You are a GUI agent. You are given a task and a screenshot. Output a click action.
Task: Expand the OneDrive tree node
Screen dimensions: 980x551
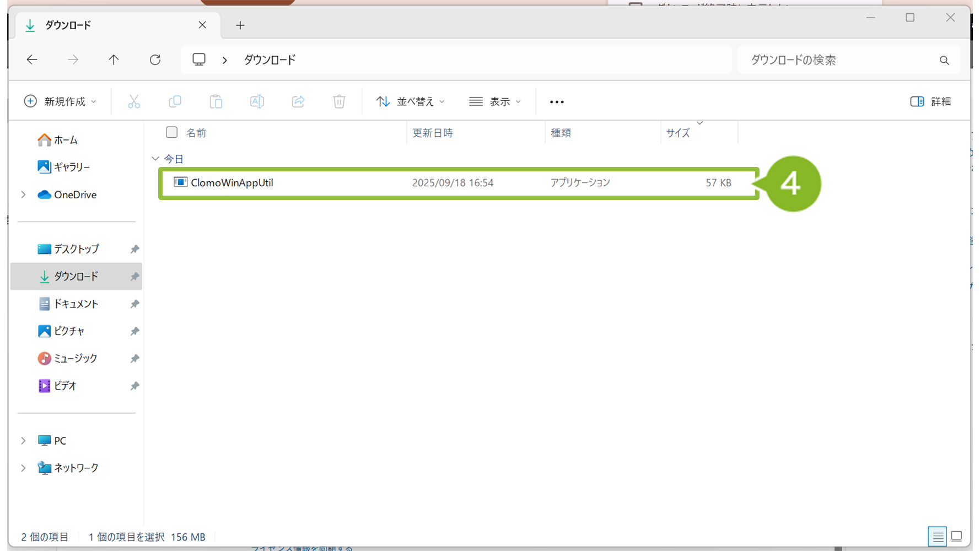(x=23, y=195)
